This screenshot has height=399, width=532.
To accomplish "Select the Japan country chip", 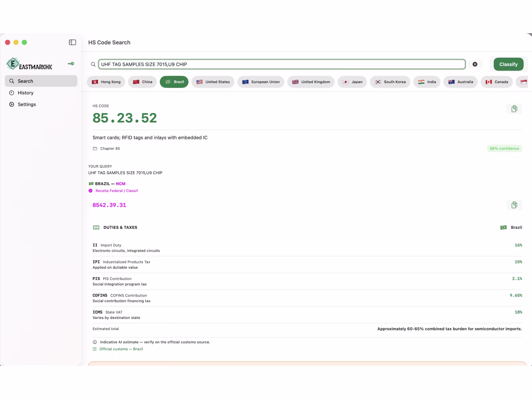I will click(352, 82).
